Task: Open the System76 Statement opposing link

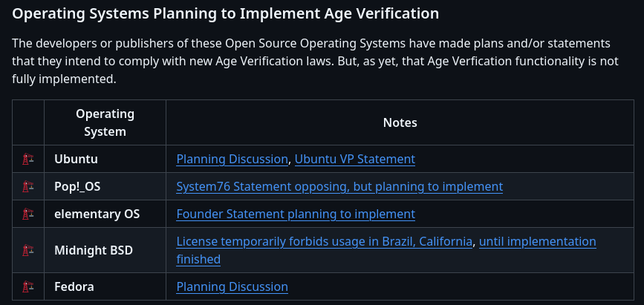Action: coord(339,186)
